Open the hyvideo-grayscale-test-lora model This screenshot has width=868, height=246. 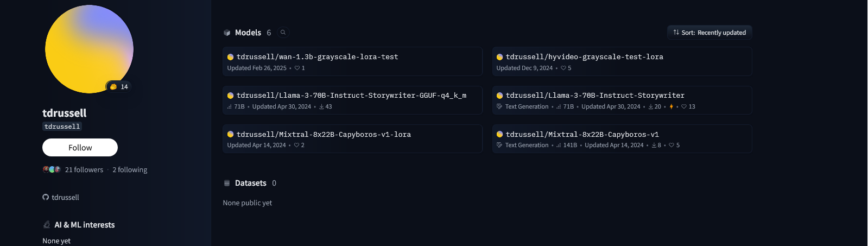pyautogui.click(x=584, y=56)
